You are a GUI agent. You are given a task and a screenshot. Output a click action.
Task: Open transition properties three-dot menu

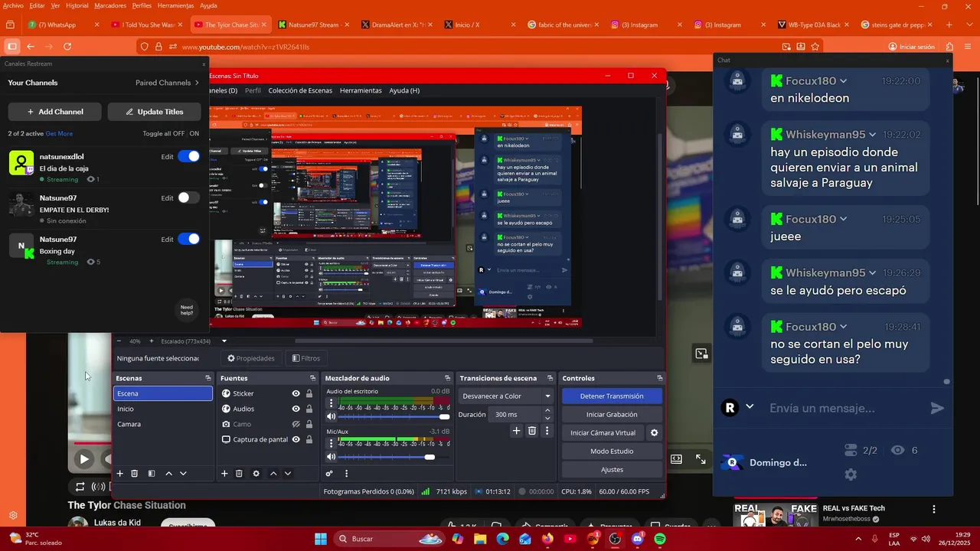(x=547, y=431)
